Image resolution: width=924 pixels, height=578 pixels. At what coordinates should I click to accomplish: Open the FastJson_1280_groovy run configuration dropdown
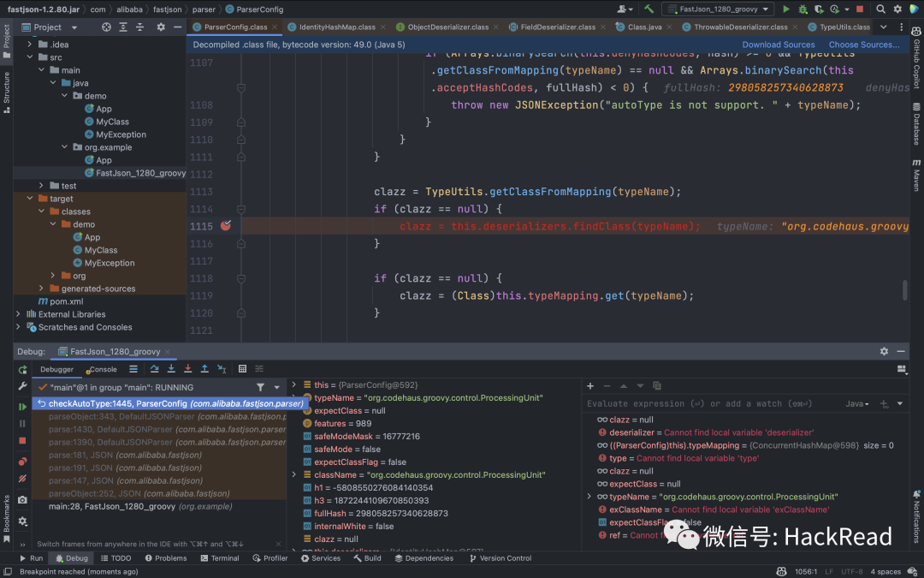coord(719,9)
